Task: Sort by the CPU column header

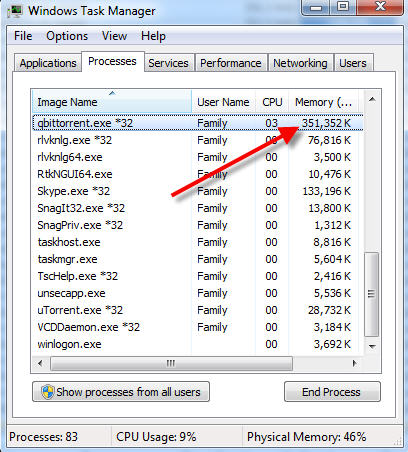Action: 272,102
